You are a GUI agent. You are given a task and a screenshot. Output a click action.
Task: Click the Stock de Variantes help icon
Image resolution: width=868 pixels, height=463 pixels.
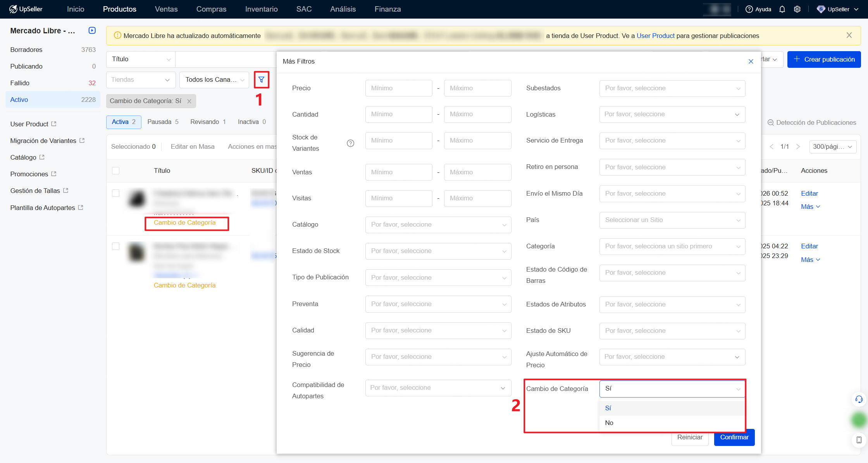point(350,143)
